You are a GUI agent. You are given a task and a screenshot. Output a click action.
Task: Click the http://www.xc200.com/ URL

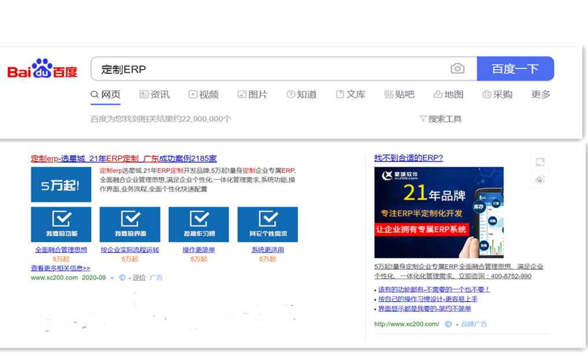[x=407, y=324]
